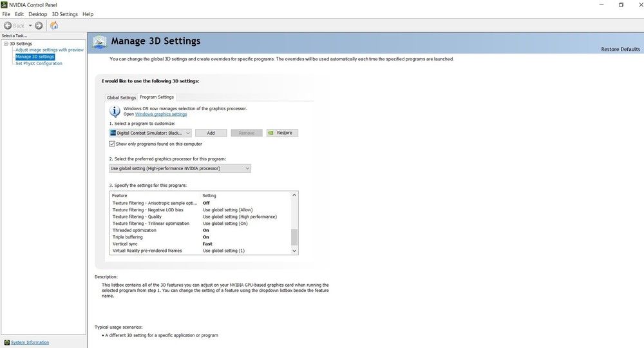Open the File menu
The width and height of the screenshot is (644, 348).
[6, 14]
